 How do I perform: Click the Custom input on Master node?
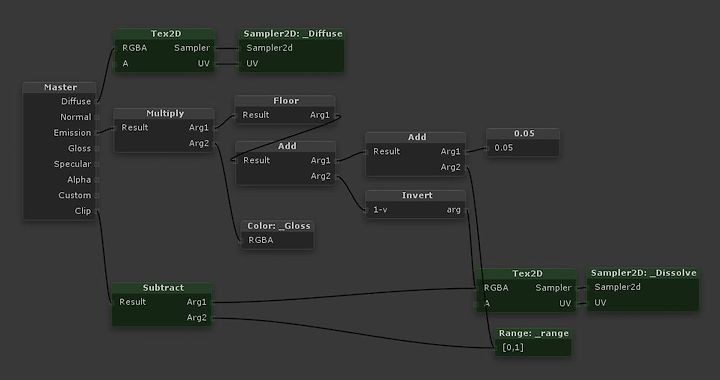(x=74, y=195)
